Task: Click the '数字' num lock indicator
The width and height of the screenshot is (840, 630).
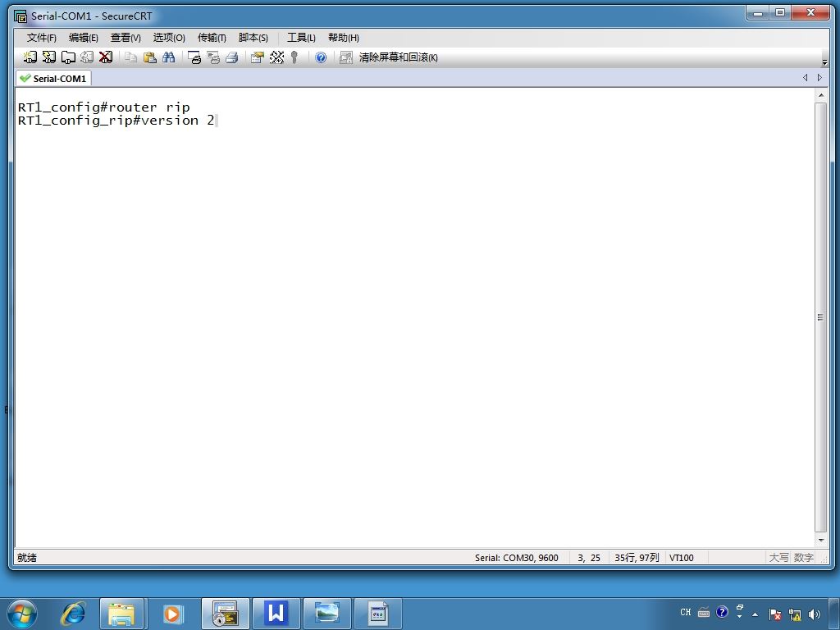Action: coord(804,558)
